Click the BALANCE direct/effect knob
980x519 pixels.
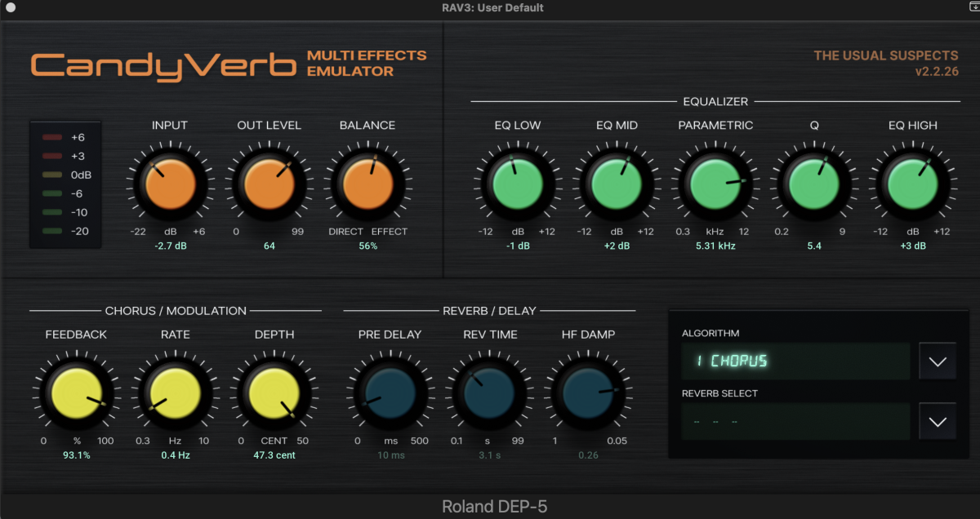tap(367, 184)
